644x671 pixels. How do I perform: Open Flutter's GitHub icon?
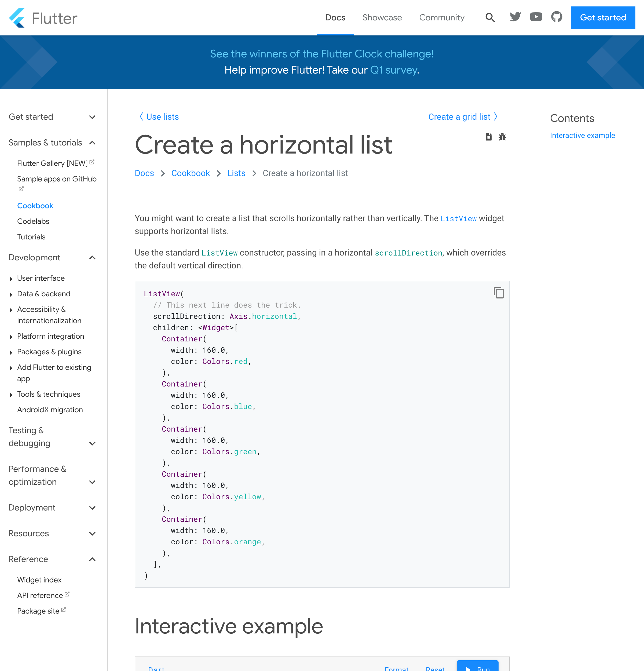(557, 17)
